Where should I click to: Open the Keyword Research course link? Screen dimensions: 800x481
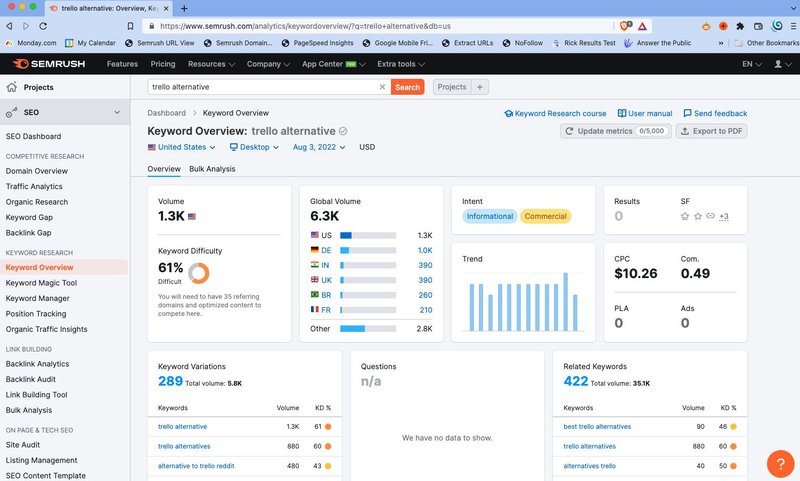556,113
